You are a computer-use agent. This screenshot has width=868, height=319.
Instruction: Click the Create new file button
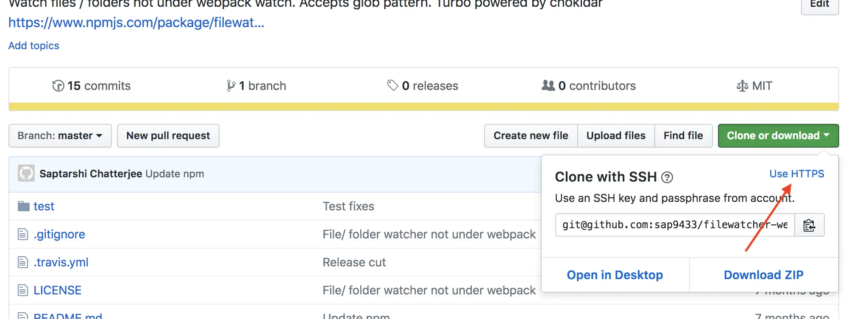point(531,136)
